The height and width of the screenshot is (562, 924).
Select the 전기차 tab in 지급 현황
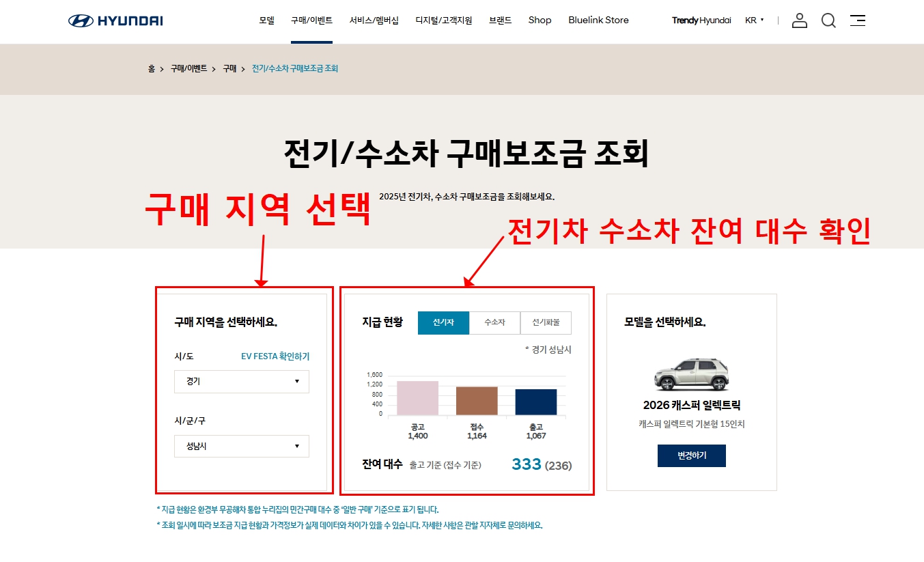tap(443, 322)
